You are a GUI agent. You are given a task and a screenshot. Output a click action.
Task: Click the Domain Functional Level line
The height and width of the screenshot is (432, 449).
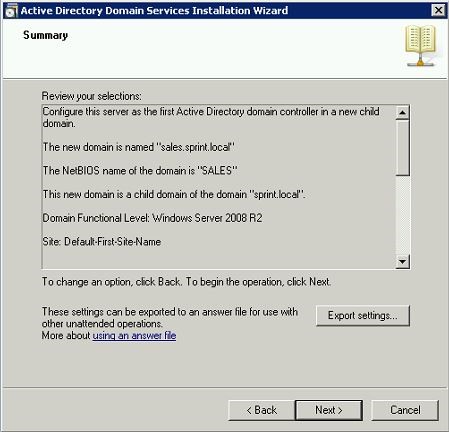[x=152, y=218]
